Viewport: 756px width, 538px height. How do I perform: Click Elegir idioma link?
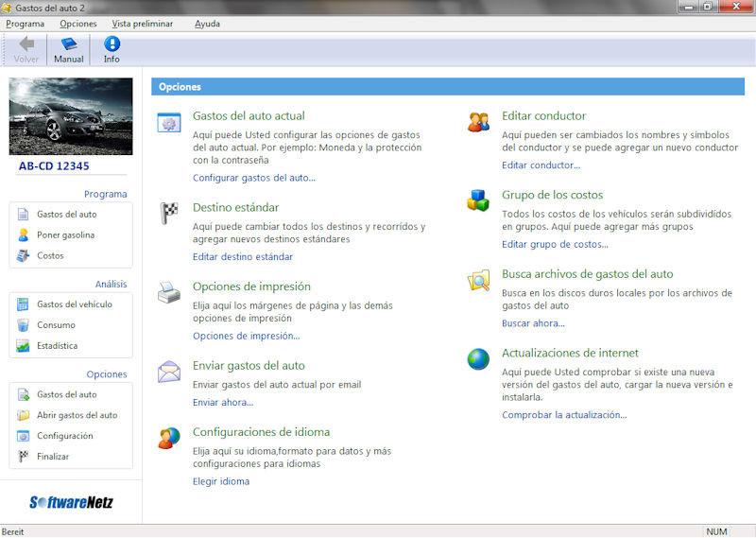221,481
